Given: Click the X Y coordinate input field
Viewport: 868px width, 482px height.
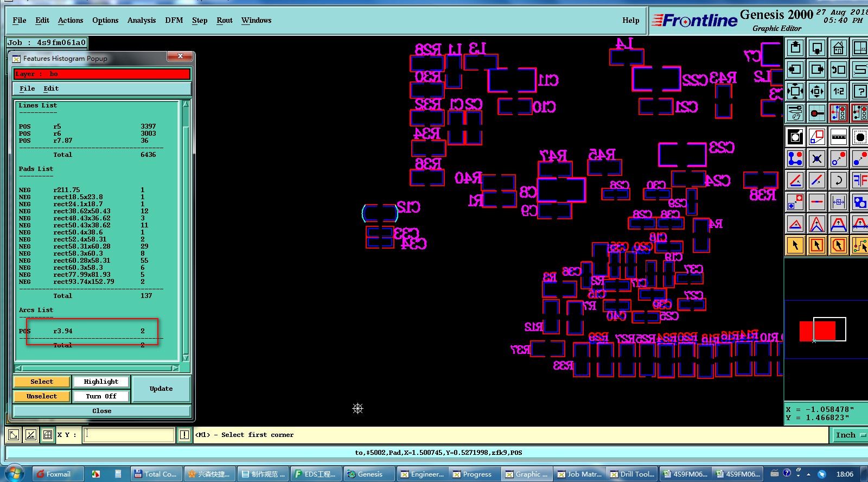Looking at the screenshot, I should coord(129,435).
